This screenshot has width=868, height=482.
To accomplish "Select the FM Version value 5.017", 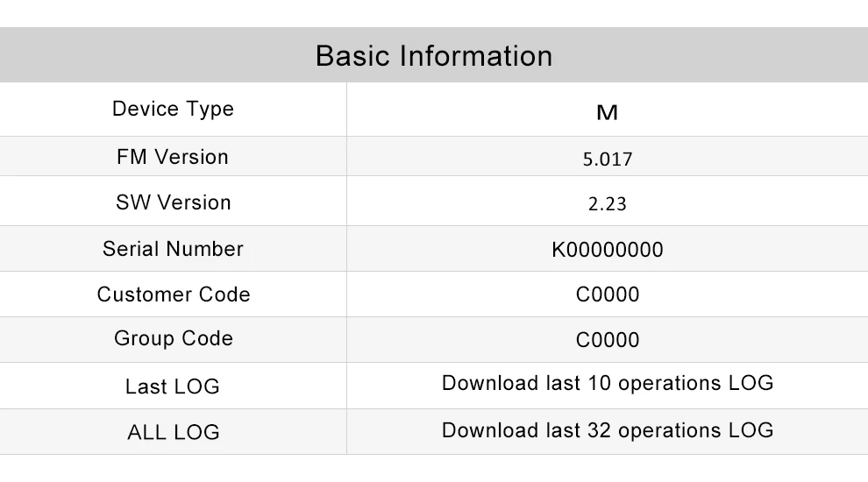I will point(608,159).
